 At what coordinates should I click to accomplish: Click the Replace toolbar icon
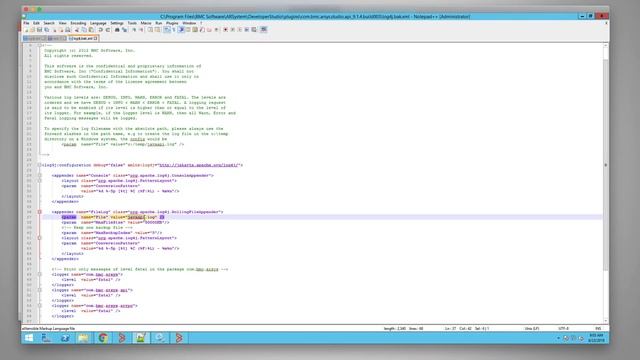pos(124,30)
